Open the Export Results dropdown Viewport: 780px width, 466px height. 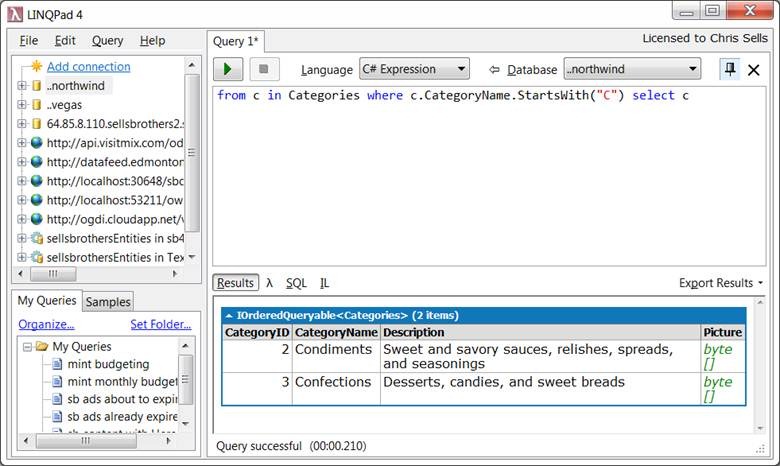[721, 283]
